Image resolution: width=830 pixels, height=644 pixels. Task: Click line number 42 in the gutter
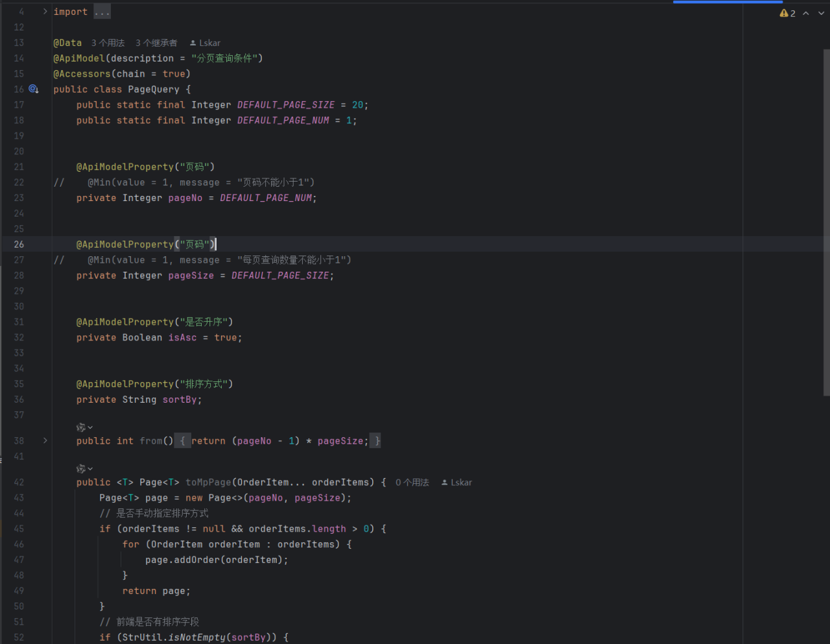(19, 483)
